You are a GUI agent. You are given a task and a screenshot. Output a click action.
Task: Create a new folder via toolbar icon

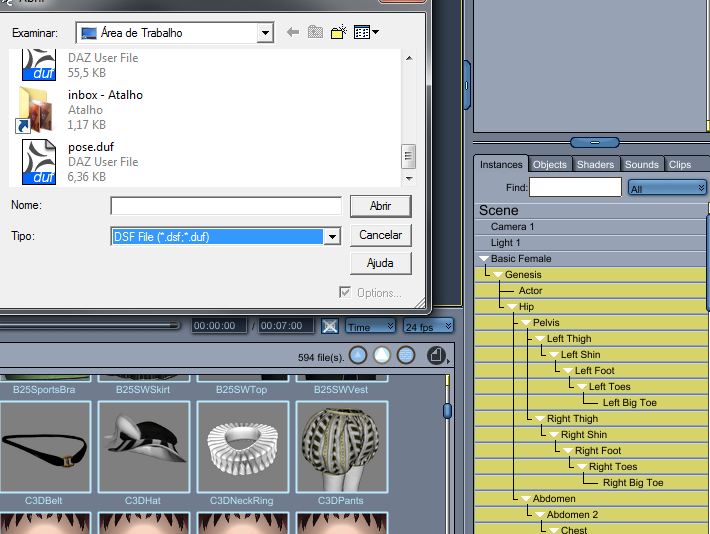coord(339,32)
